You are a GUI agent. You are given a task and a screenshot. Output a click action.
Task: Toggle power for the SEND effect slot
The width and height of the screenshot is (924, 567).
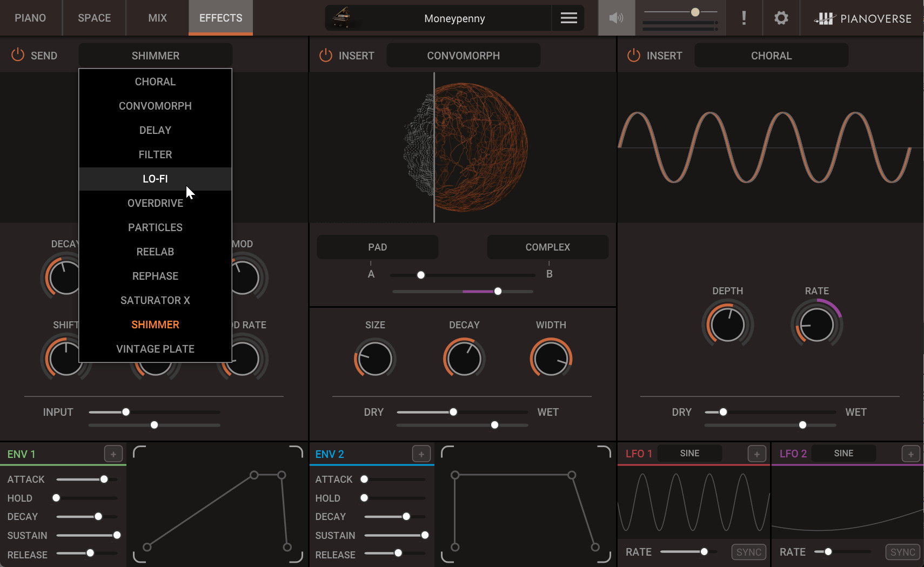point(18,55)
